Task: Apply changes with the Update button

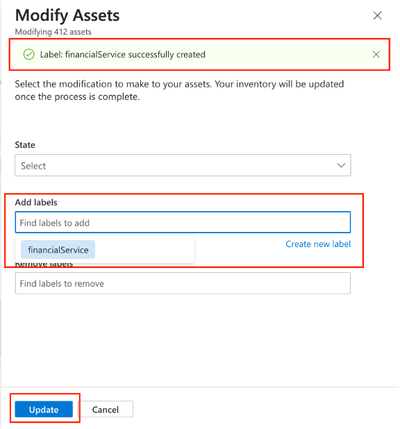Action: [44, 409]
